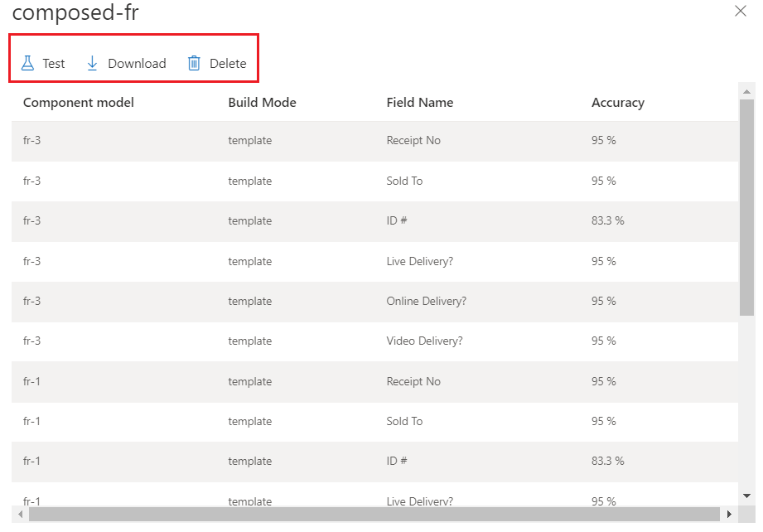The image size is (763, 532).
Task: Delete the composed-fr composed model
Action: coord(218,63)
